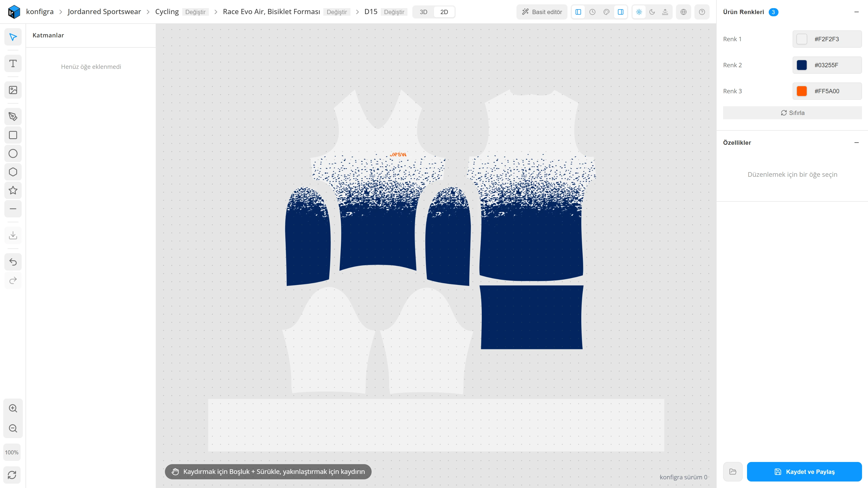Open the help question mark icon
This screenshot has height=488, width=868.
click(702, 12)
